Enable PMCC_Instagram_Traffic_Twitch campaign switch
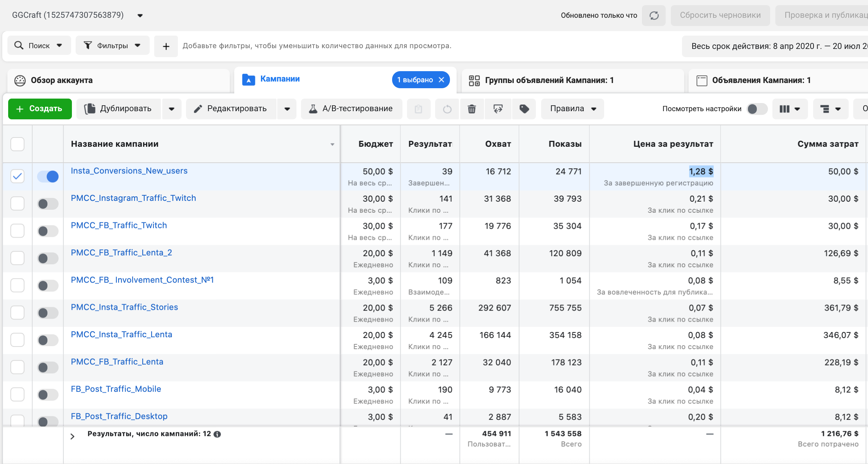Image resolution: width=868 pixels, height=464 pixels. tap(48, 204)
